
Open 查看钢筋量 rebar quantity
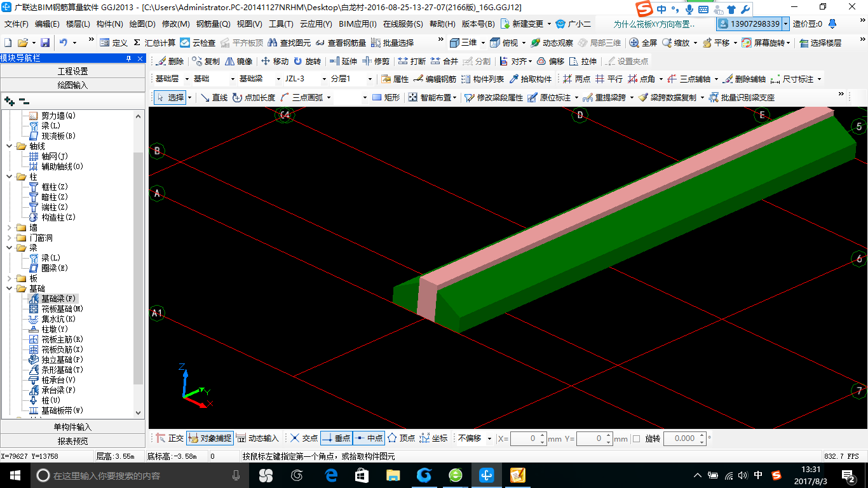point(341,43)
